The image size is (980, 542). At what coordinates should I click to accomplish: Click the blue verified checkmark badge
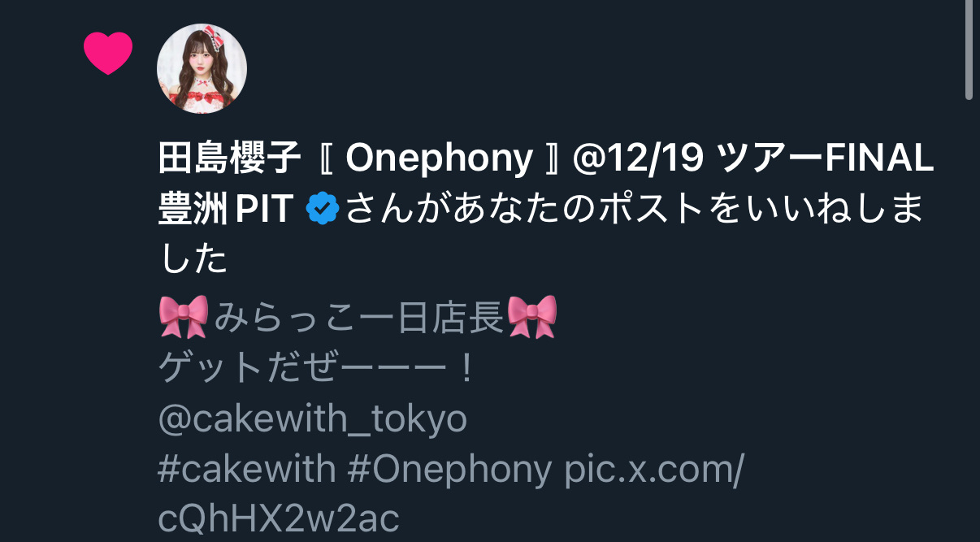coord(322,210)
